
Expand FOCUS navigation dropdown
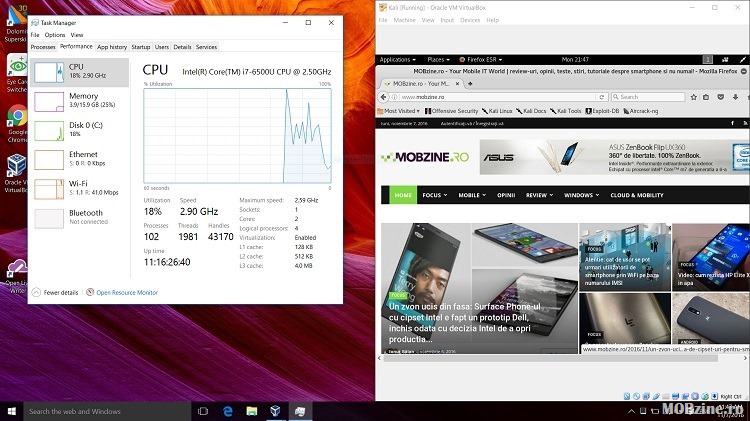(x=434, y=195)
